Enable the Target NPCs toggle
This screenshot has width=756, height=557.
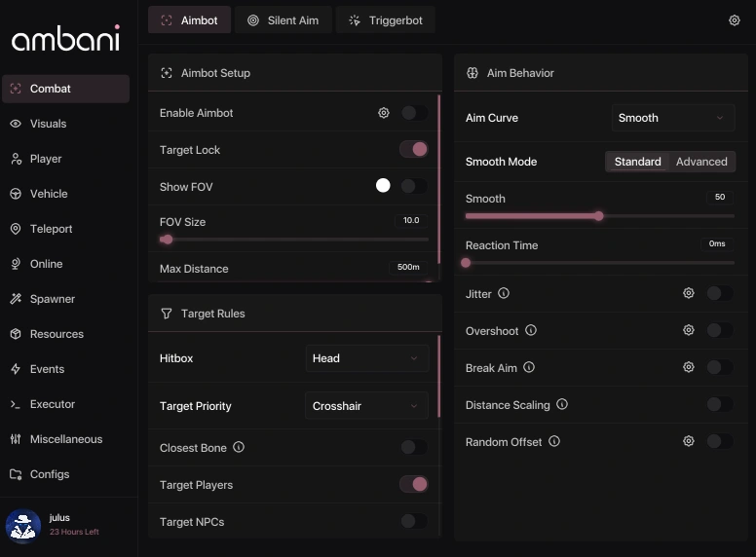tap(414, 521)
